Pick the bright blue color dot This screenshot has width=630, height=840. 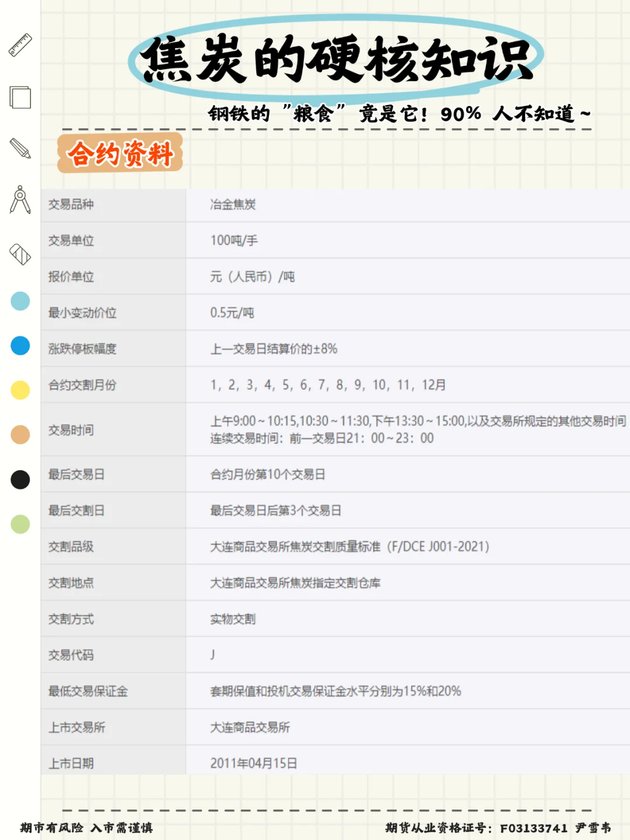pyautogui.click(x=20, y=345)
